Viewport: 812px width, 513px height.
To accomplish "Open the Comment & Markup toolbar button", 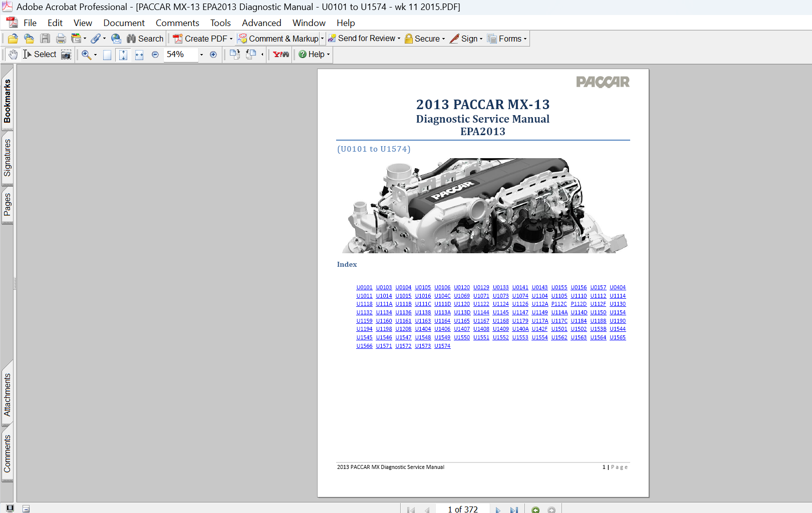I will pos(278,39).
